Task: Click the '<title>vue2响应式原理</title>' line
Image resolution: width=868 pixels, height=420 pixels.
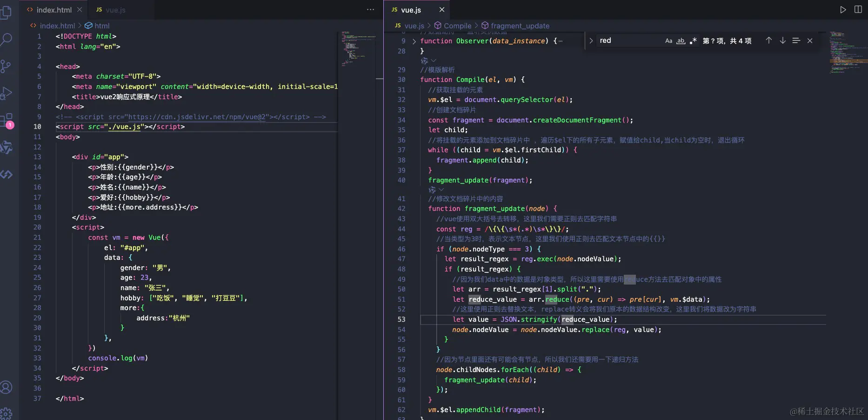Action: tap(127, 97)
